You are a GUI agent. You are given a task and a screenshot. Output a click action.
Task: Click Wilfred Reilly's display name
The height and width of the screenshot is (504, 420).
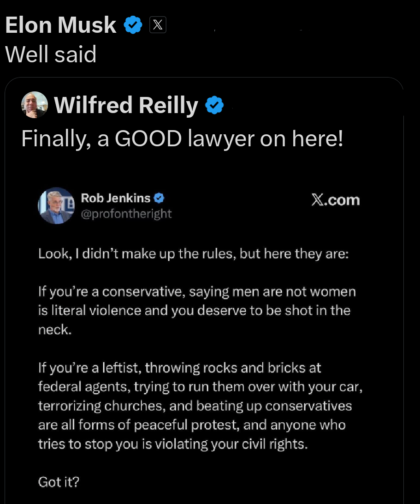click(x=125, y=105)
